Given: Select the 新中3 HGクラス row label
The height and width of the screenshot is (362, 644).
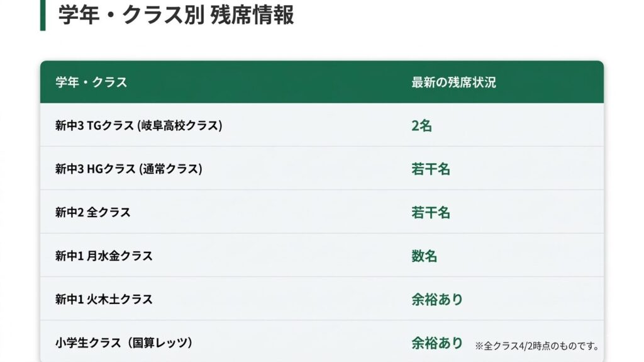Looking at the screenshot, I should [x=95, y=169].
